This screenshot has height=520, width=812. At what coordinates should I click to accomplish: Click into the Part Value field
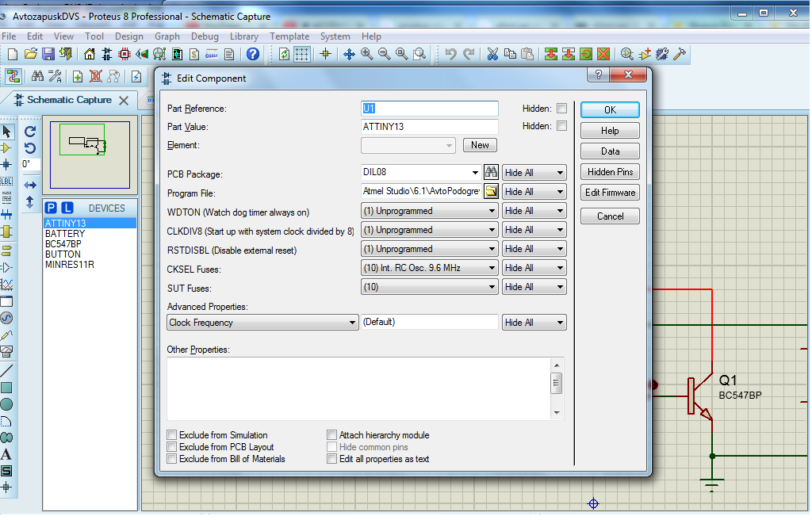(429, 126)
